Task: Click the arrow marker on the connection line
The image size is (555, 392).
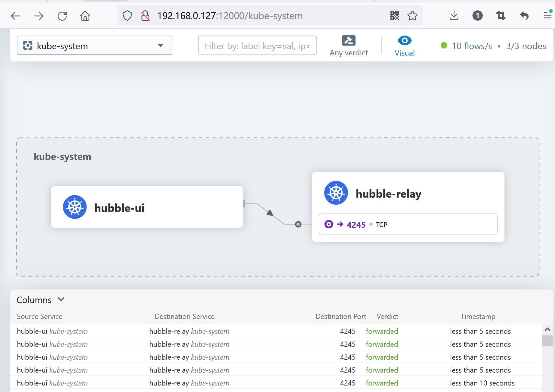Action: pyautogui.click(x=270, y=212)
